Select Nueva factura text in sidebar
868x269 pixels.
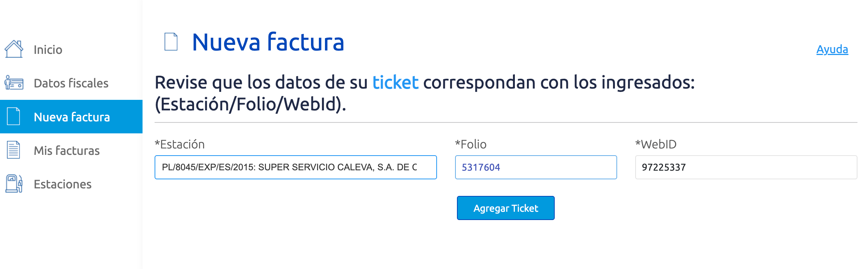[72, 117]
